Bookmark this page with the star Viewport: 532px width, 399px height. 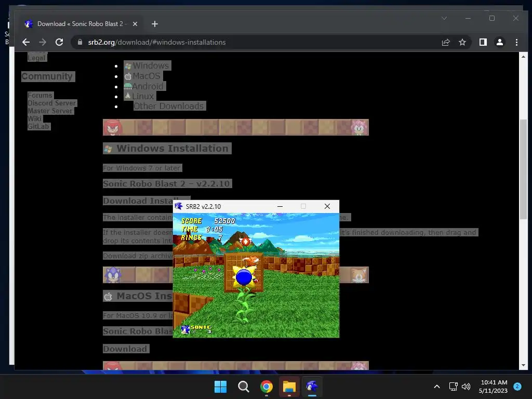pyautogui.click(x=462, y=42)
